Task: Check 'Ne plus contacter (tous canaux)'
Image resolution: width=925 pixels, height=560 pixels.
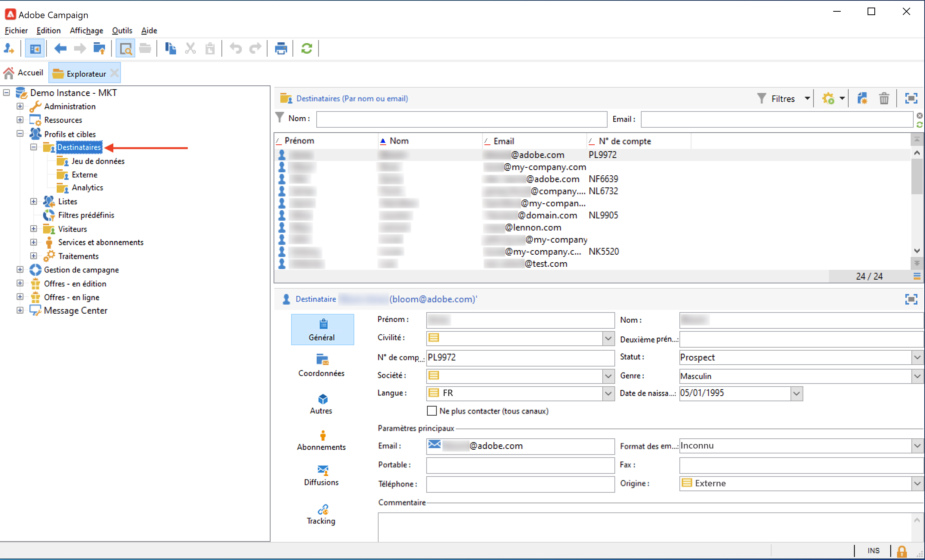Action: point(432,411)
